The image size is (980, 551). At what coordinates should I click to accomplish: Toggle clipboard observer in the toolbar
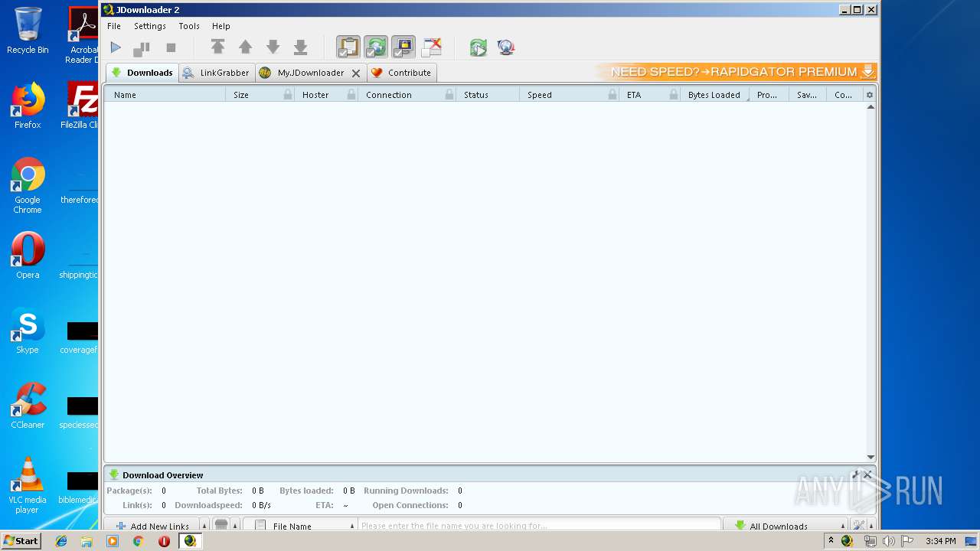[x=348, y=47]
